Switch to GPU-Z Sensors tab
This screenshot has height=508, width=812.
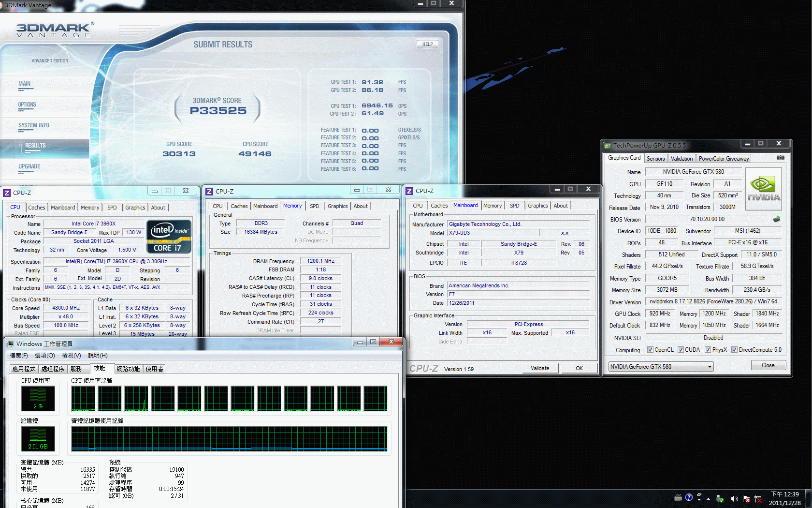coord(655,159)
